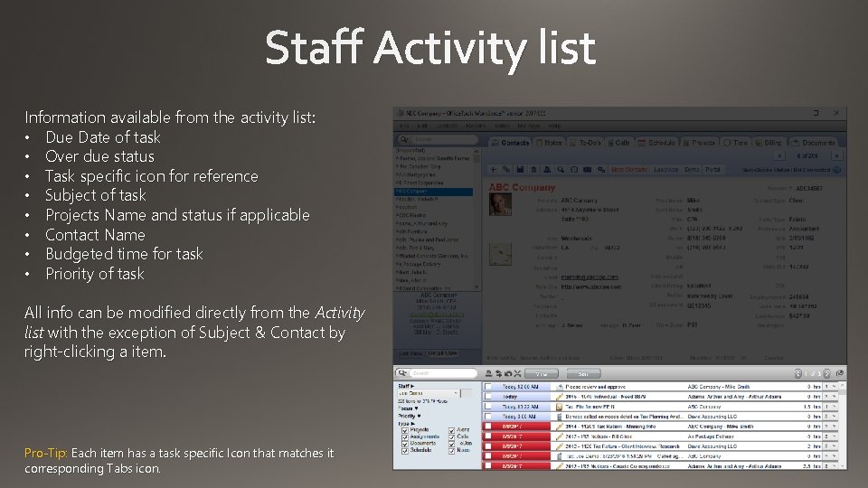This screenshot has height=488, width=868.
Task: Click the undo arrow icon in activity toolbar
Action: [x=508, y=373]
